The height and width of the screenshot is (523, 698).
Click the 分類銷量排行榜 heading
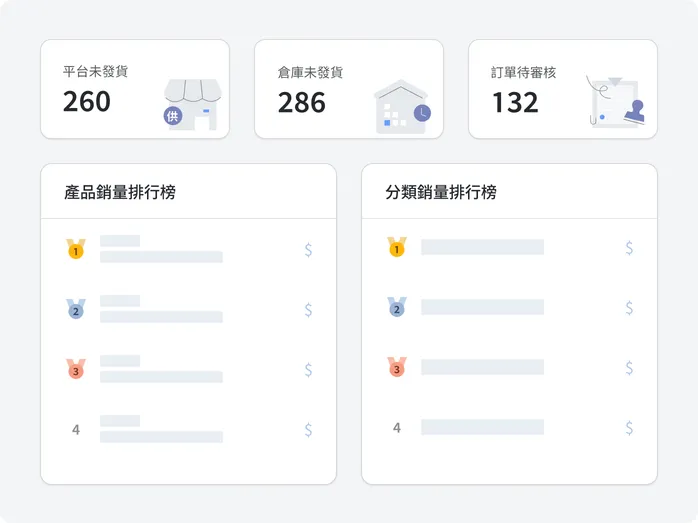(x=441, y=193)
